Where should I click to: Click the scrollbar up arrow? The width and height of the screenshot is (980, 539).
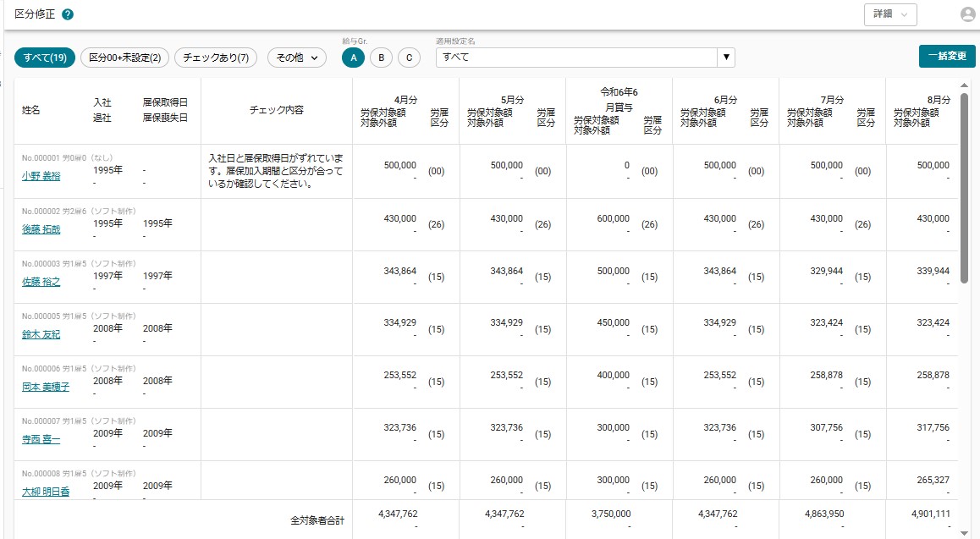964,85
